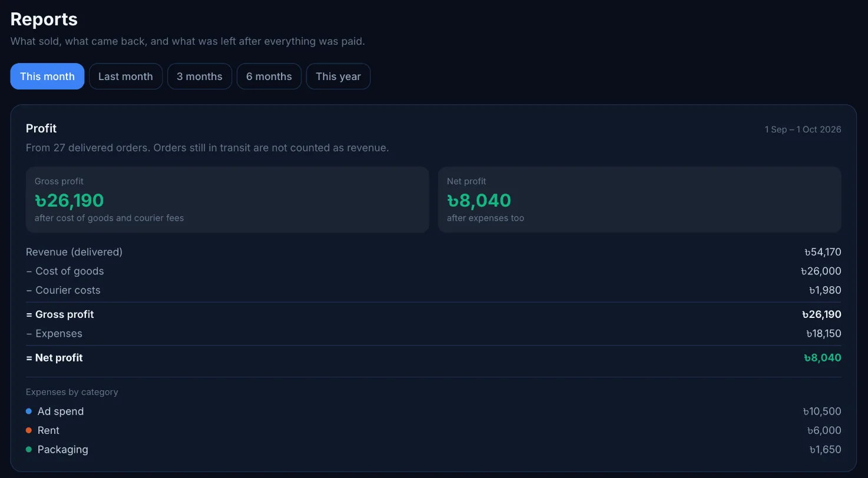Select the This month filter
Image resolution: width=868 pixels, height=478 pixels.
point(47,77)
